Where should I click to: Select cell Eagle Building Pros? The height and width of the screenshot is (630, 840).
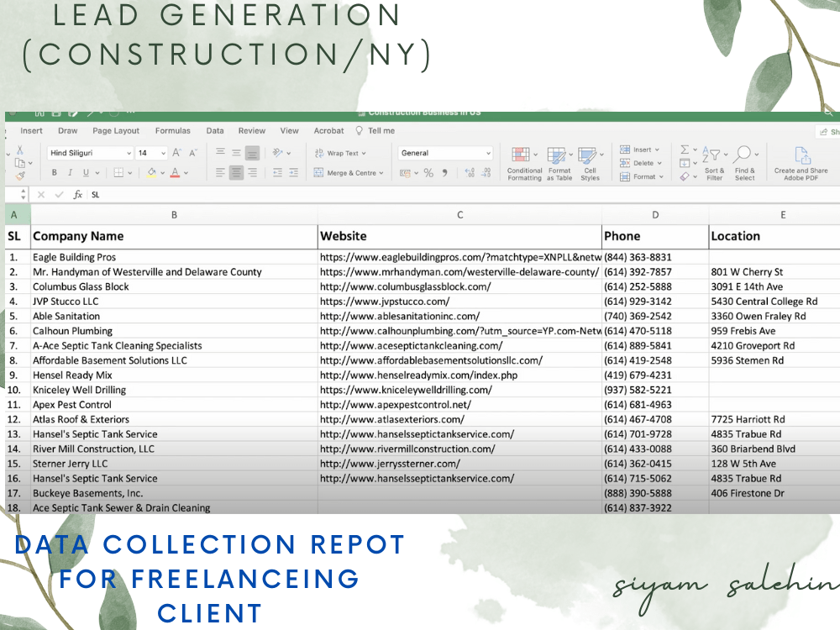click(174, 257)
